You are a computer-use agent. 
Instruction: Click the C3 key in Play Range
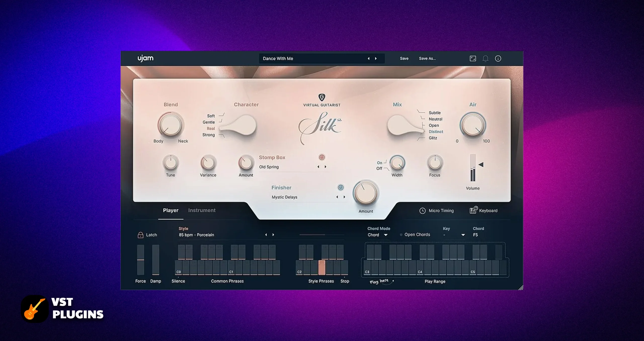click(x=367, y=268)
